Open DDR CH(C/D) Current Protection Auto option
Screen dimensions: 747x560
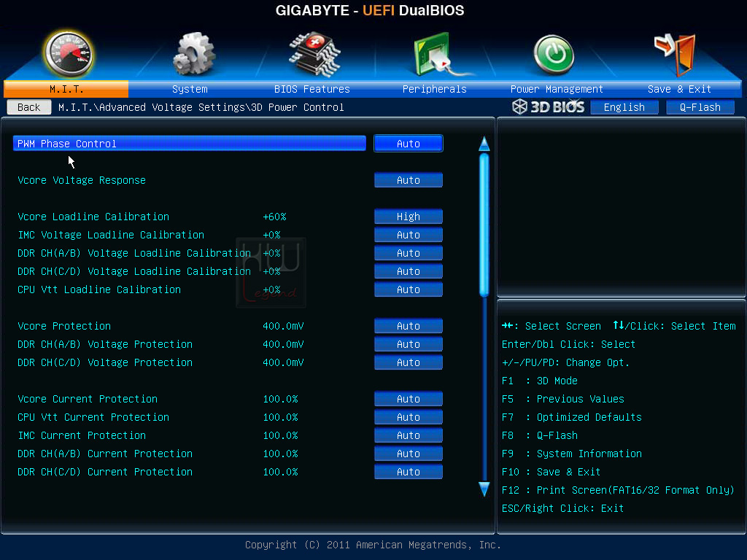point(409,472)
